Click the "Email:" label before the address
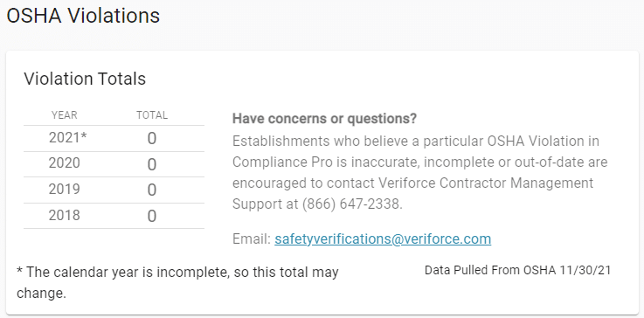Screen dimensions: 644x318 click(252, 238)
